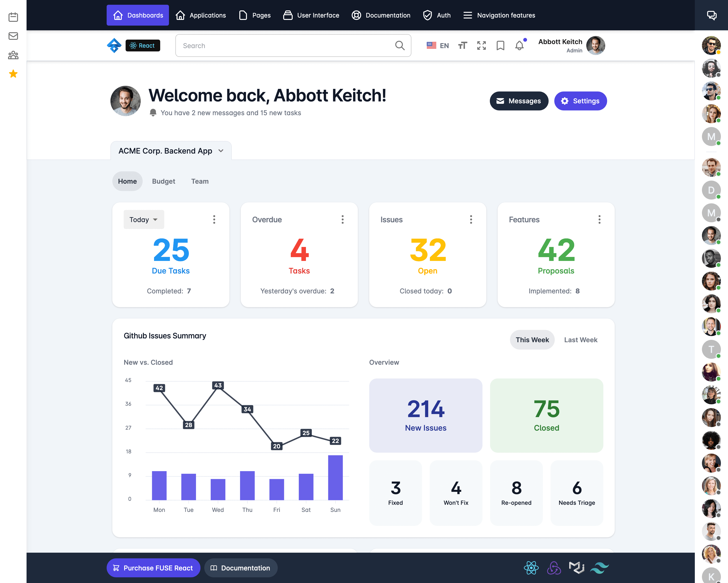
Task: Click the Sunday bar in the chart
Action: pyautogui.click(x=335, y=478)
